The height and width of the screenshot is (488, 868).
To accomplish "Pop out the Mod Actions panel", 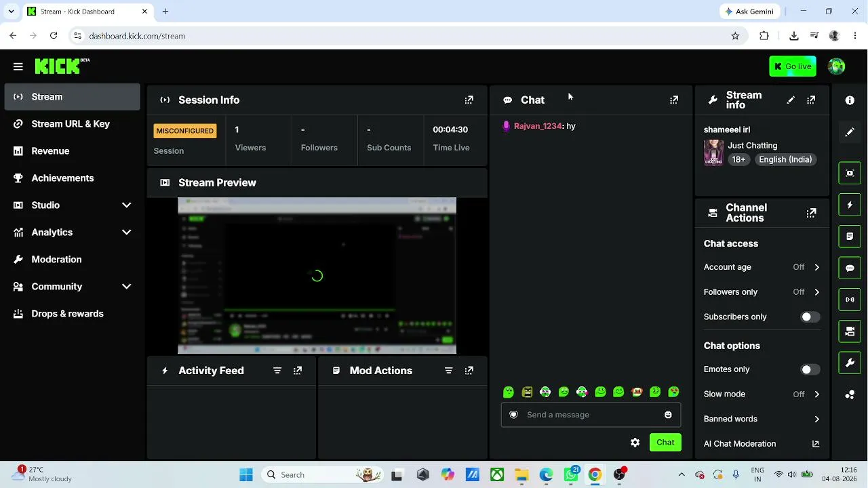I will (469, 371).
